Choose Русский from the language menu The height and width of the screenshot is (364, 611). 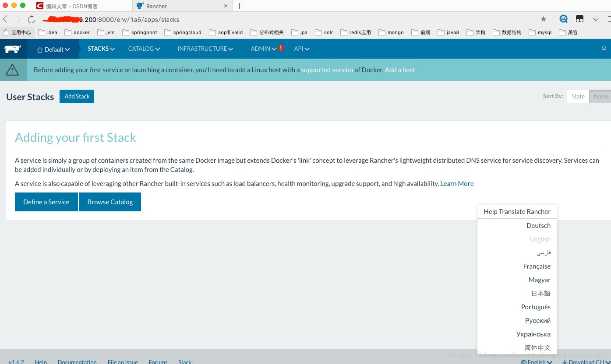point(517,320)
